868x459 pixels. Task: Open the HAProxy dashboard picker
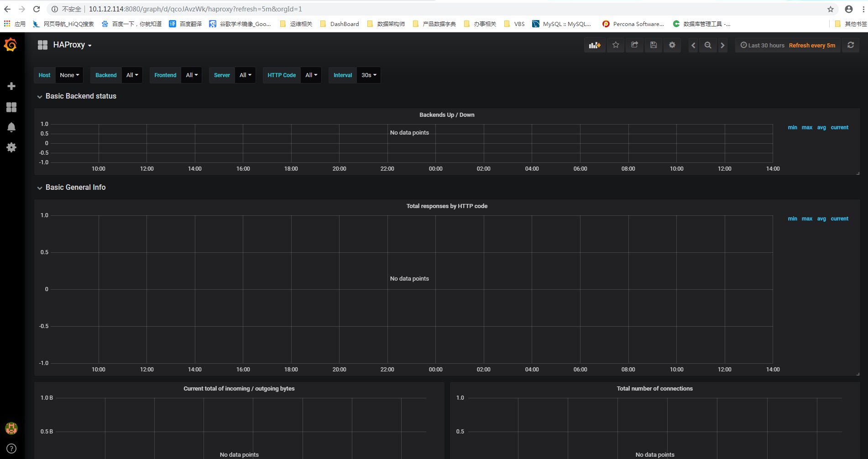pos(65,45)
